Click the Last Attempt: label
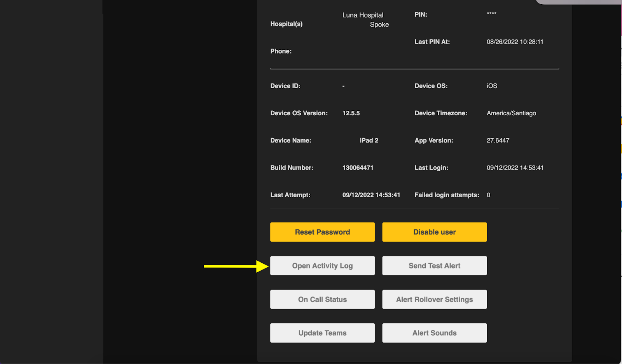This screenshot has width=622, height=364. point(290,195)
